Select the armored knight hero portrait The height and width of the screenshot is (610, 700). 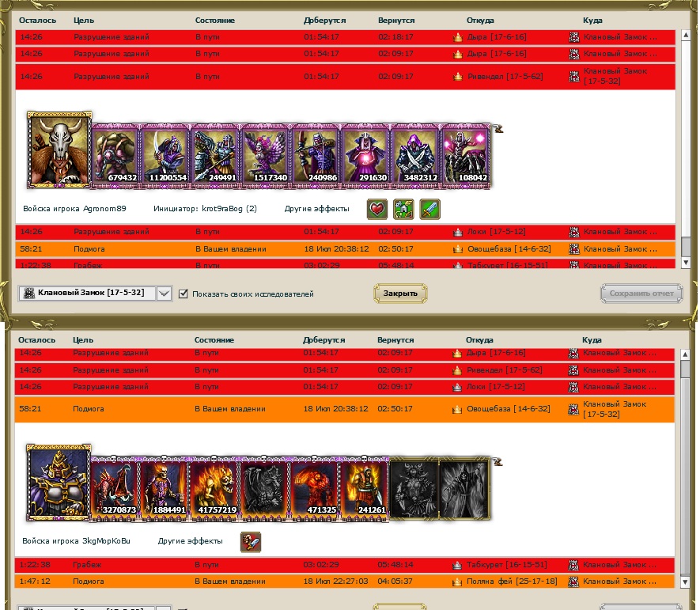[x=58, y=482]
